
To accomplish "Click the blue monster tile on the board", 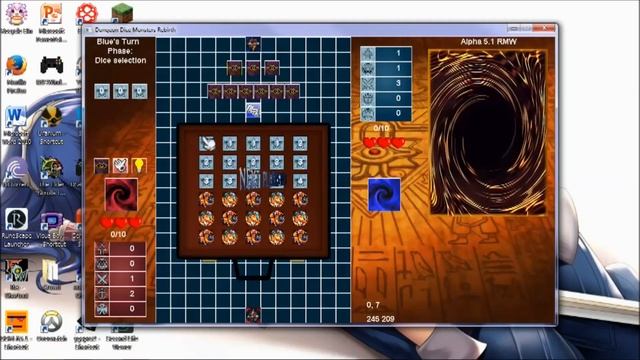I will pyautogui.click(x=253, y=110).
